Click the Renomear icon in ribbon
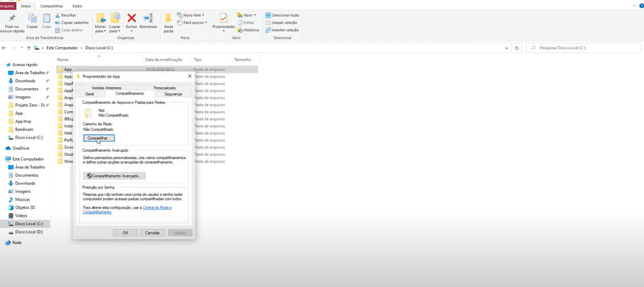Viewport: 644px width, 287px height. click(x=148, y=19)
